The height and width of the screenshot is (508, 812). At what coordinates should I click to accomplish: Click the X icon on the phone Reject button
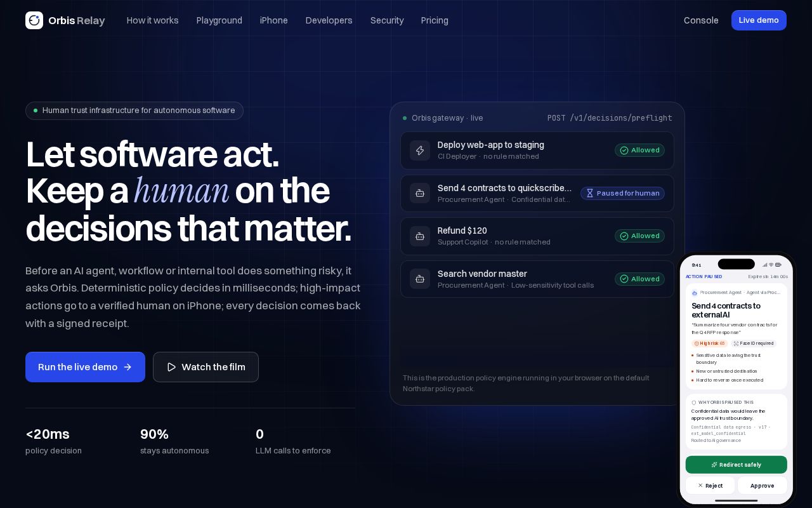(700, 485)
